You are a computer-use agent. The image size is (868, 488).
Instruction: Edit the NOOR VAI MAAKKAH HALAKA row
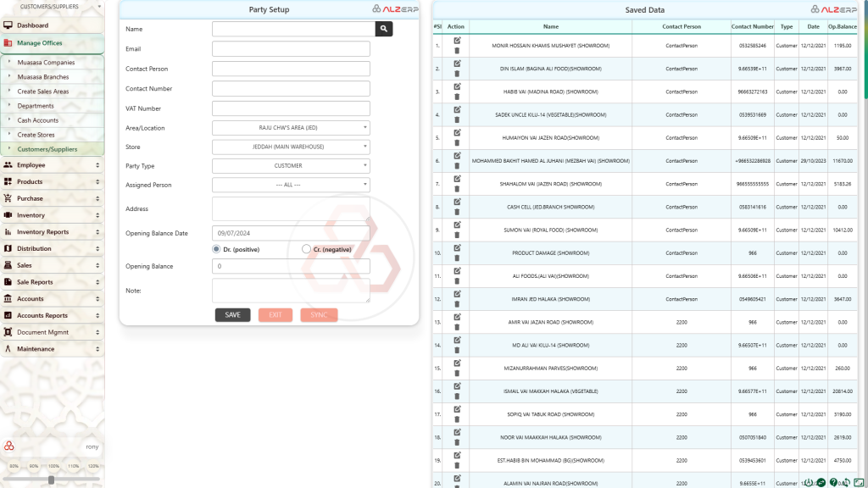coord(457,433)
